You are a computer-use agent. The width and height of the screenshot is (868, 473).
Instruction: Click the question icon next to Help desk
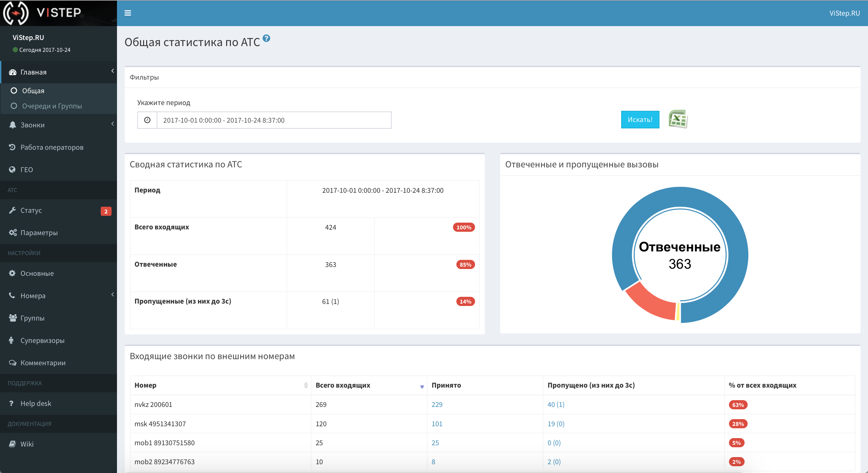click(x=11, y=403)
